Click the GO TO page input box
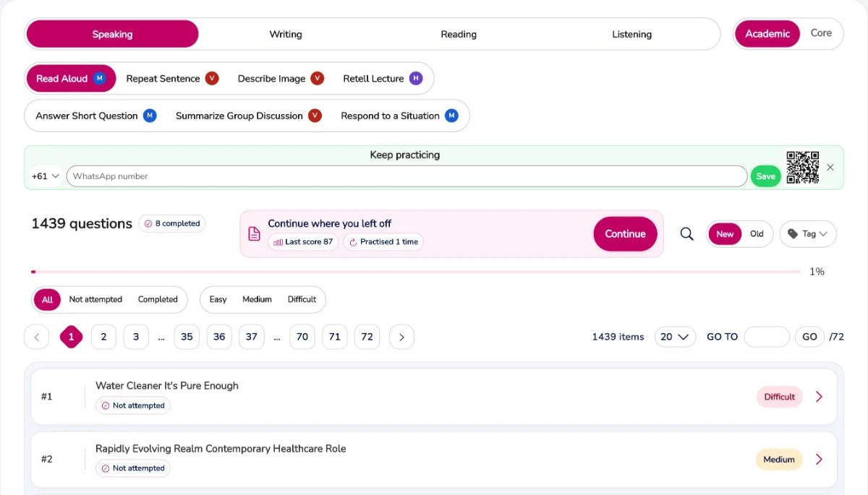 767,337
